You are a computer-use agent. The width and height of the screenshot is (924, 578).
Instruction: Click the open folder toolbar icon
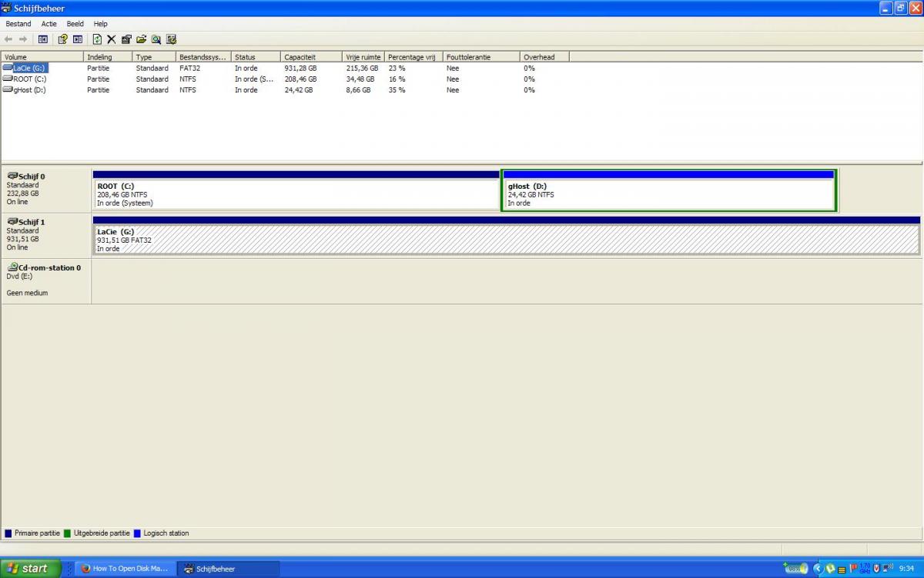[141, 39]
